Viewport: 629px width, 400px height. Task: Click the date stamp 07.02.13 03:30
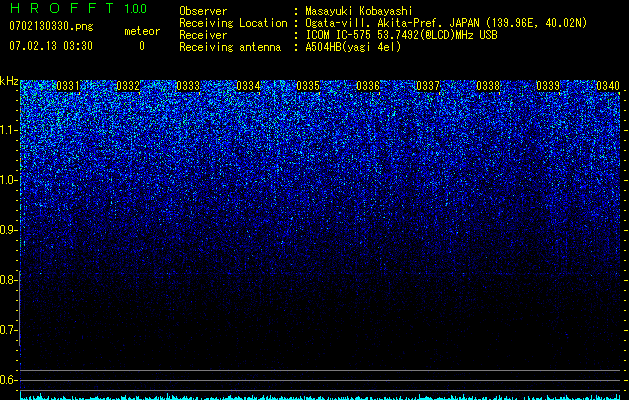51,46
